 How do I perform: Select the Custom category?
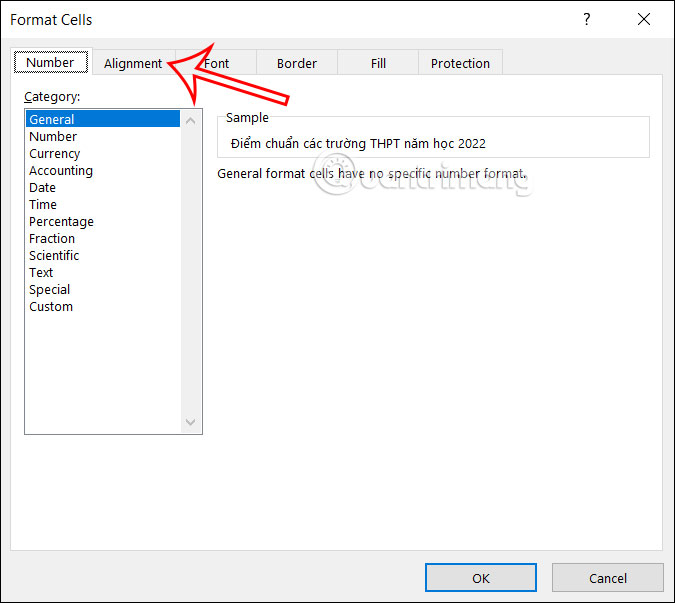tap(103, 306)
